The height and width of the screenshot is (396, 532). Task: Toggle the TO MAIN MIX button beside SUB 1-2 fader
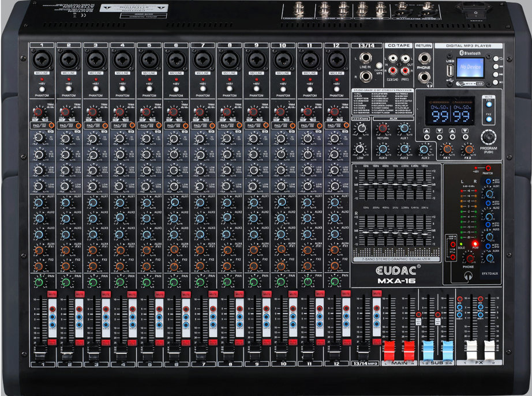(x=418, y=315)
